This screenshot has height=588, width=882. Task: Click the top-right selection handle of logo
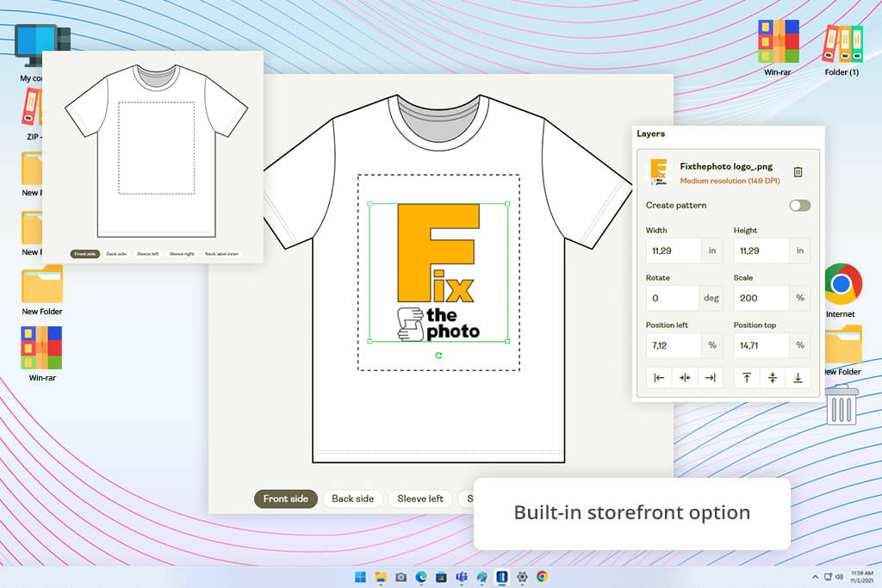point(507,204)
